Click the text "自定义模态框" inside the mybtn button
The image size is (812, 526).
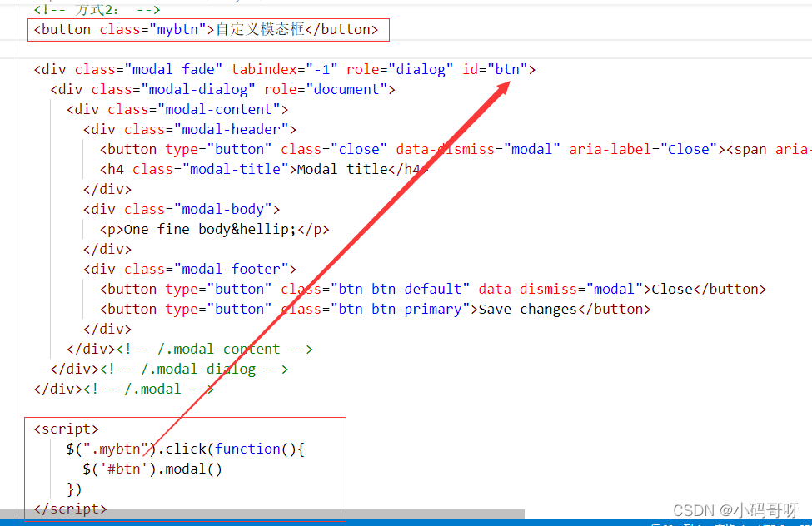(260, 29)
